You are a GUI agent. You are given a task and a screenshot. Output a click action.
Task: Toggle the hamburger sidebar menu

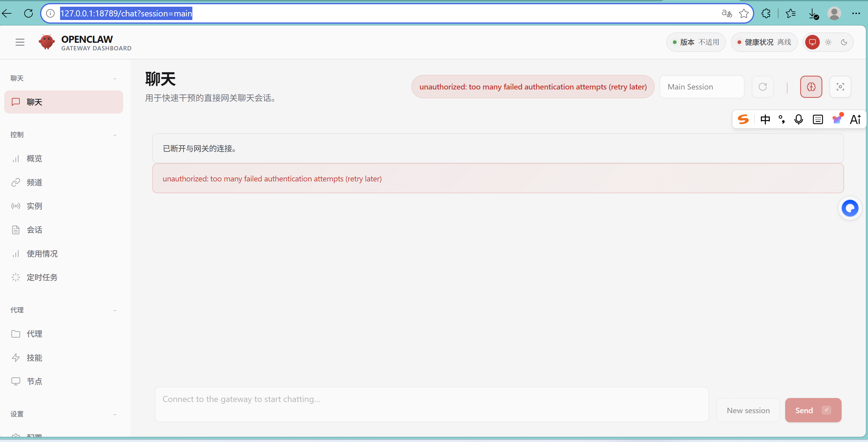pos(20,42)
